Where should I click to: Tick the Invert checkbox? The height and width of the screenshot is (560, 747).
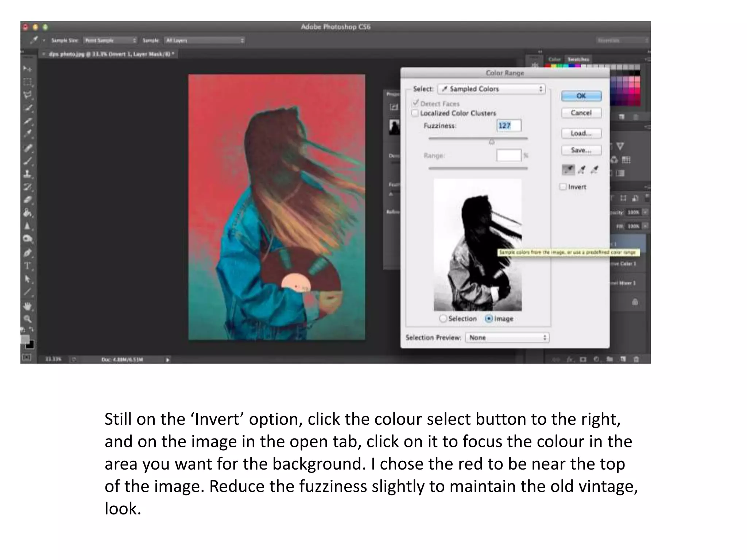pyautogui.click(x=563, y=187)
